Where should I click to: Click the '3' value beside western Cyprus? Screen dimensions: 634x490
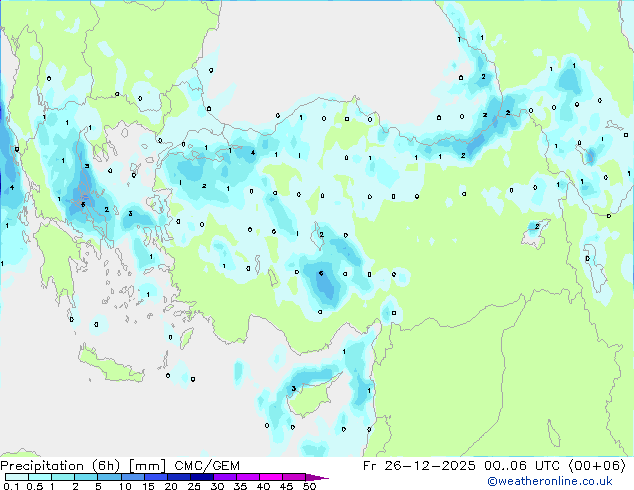point(294,389)
